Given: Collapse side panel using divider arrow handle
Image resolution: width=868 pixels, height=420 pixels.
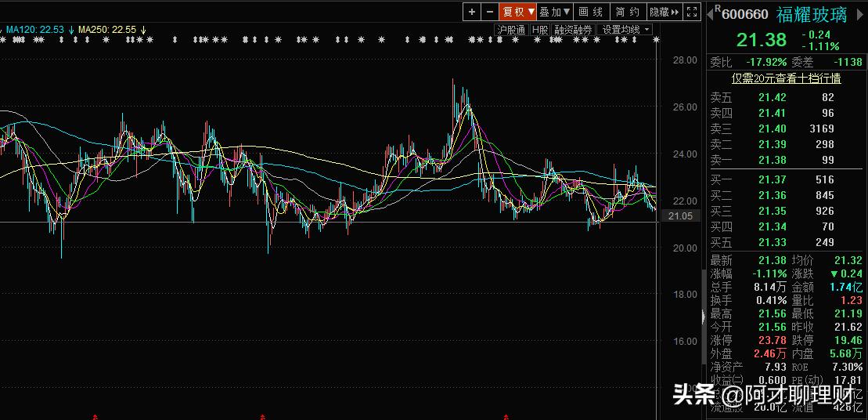Looking at the screenshot, I should [x=702, y=317].
